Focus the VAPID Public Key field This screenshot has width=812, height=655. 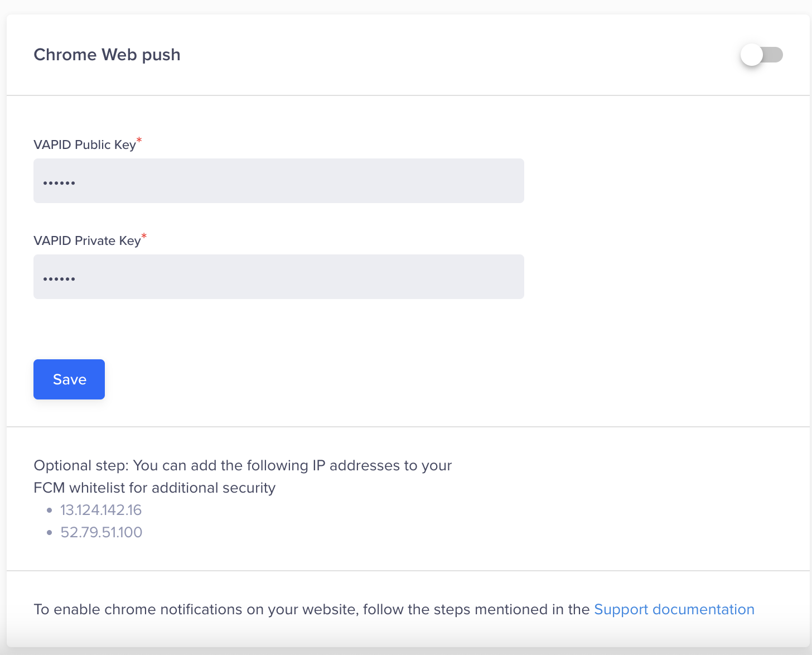tap(279, 181)
